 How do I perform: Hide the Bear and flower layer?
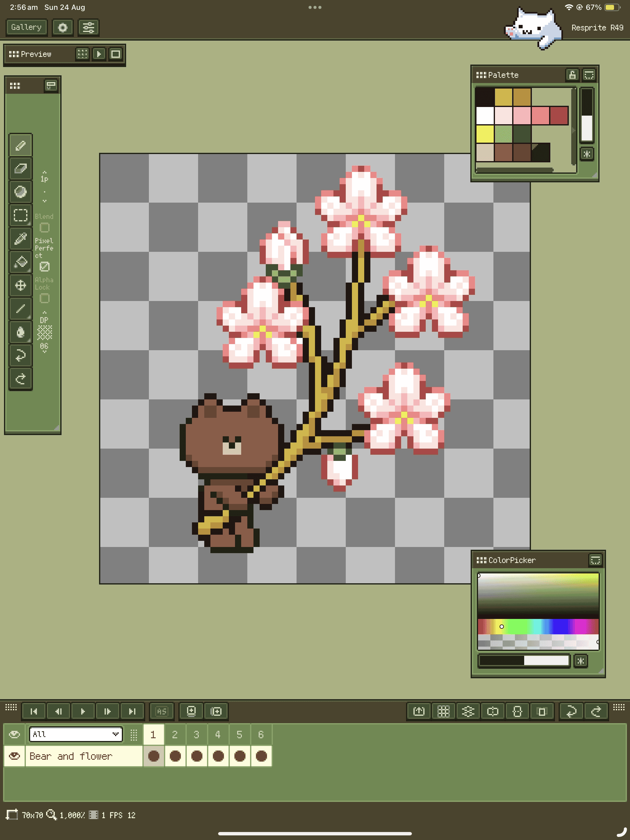14,756
